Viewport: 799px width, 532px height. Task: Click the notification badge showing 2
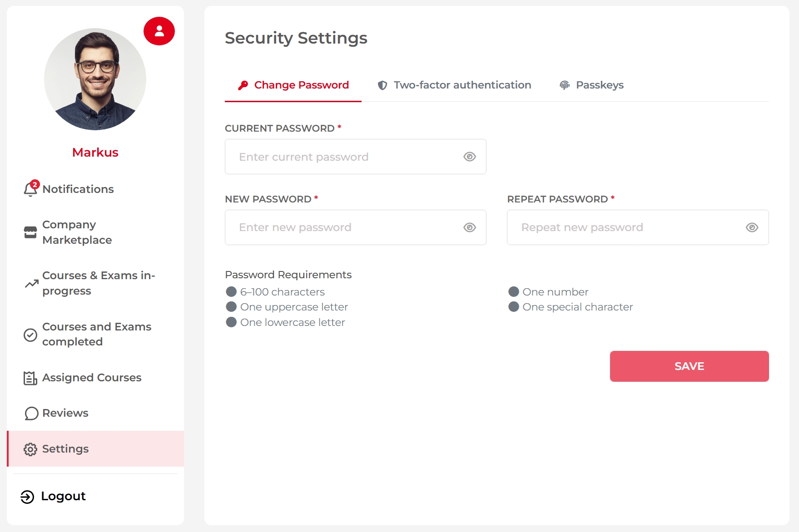(35, 185)
